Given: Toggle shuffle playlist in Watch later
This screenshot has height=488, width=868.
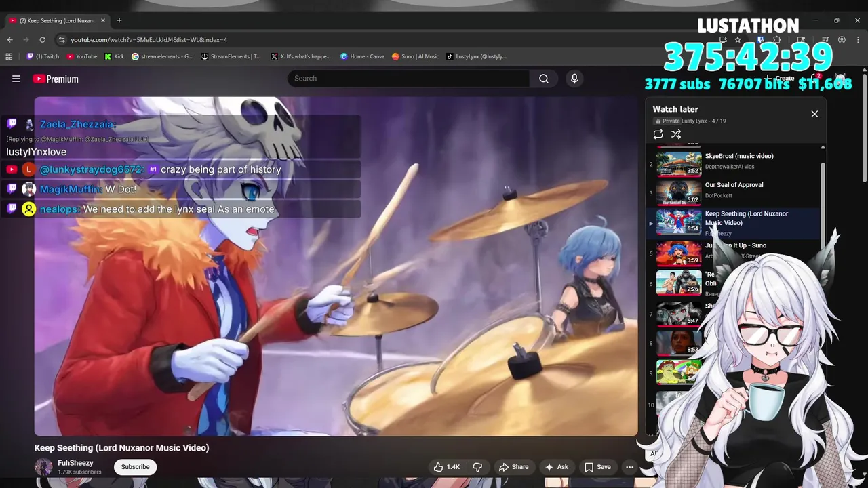Looking at the screenshot, I should click(x=676, y=134).
